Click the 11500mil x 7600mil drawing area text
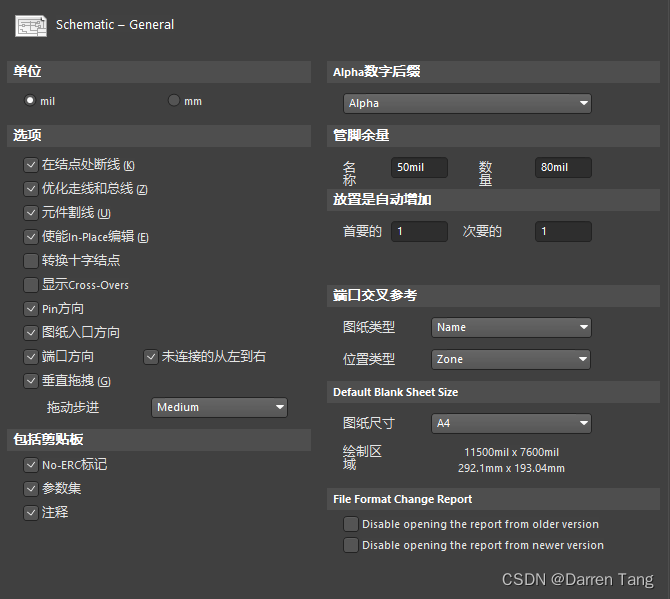 pos(511,452)
